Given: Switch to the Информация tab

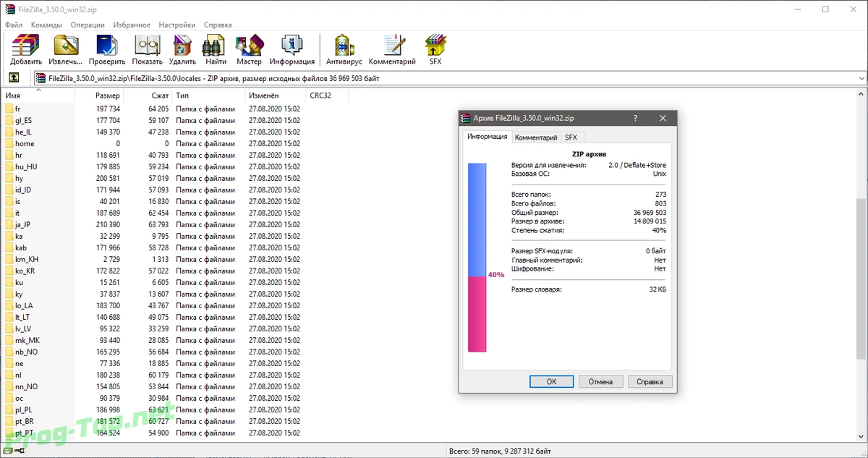Looking at the screenshot, I should coord(487,137).
